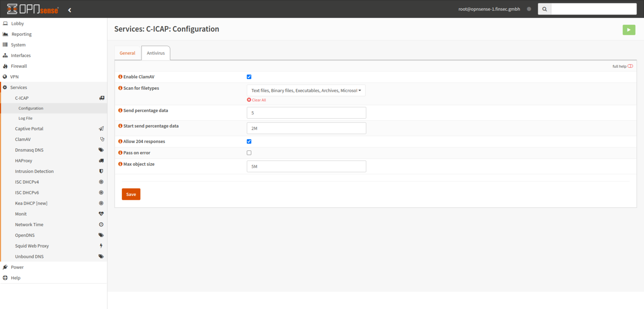
Task: Click the Intrusion Detection shield icon
Action: (x=101, y=171)
